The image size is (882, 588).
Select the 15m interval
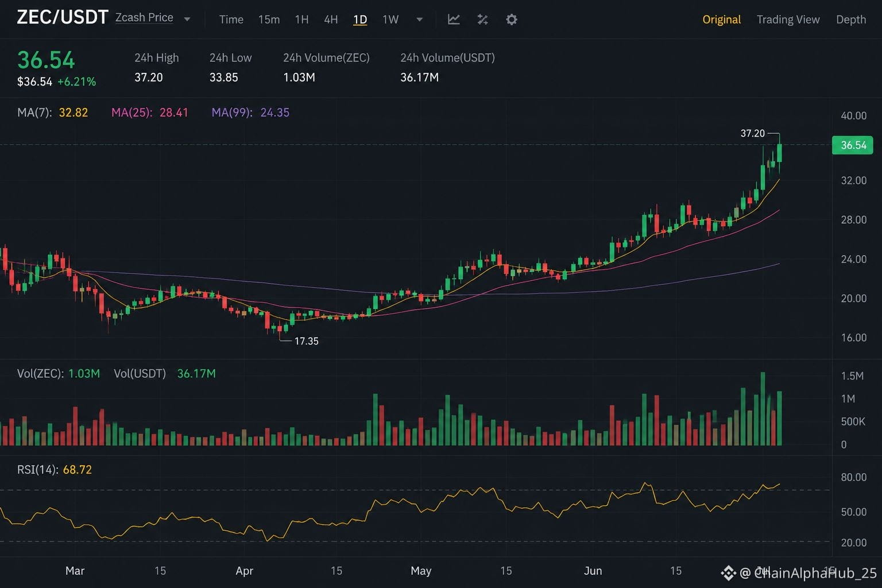click(269, 20)
